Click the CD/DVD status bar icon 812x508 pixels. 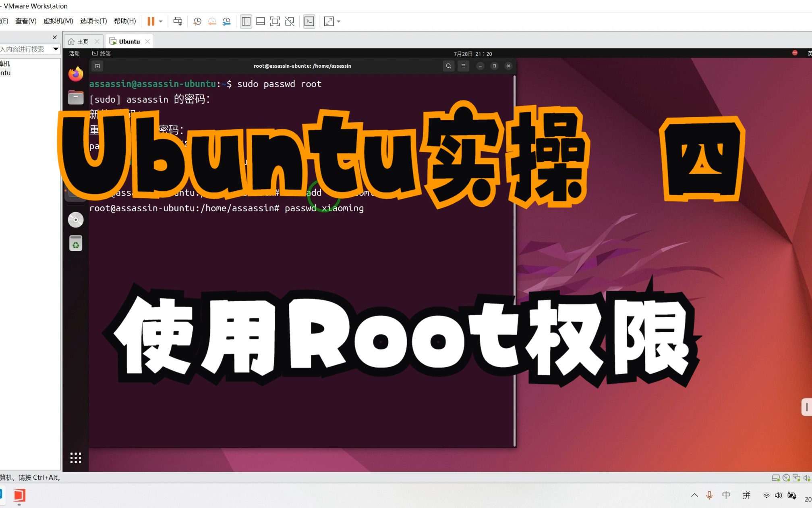[786, 478]
